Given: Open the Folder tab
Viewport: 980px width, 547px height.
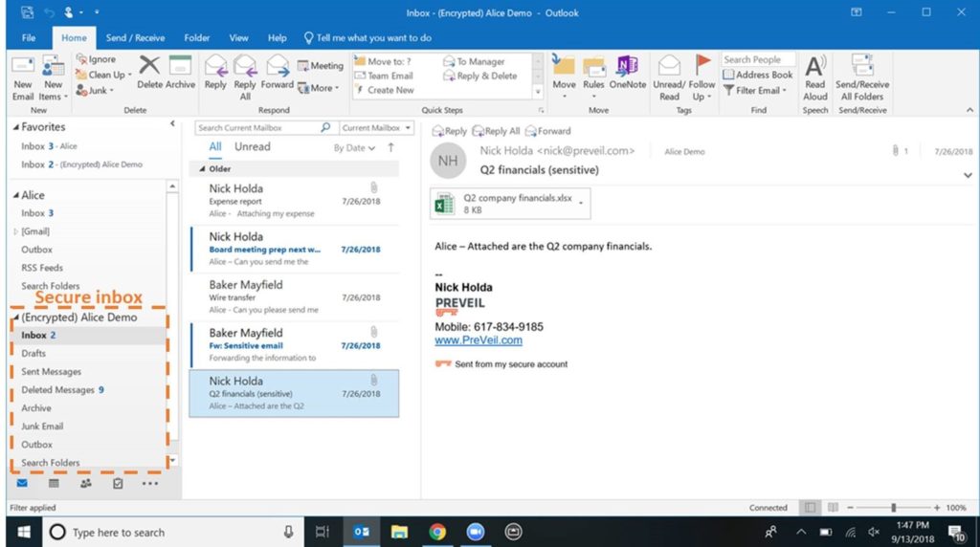Looking at the screenshot, I should click(197, 37).
